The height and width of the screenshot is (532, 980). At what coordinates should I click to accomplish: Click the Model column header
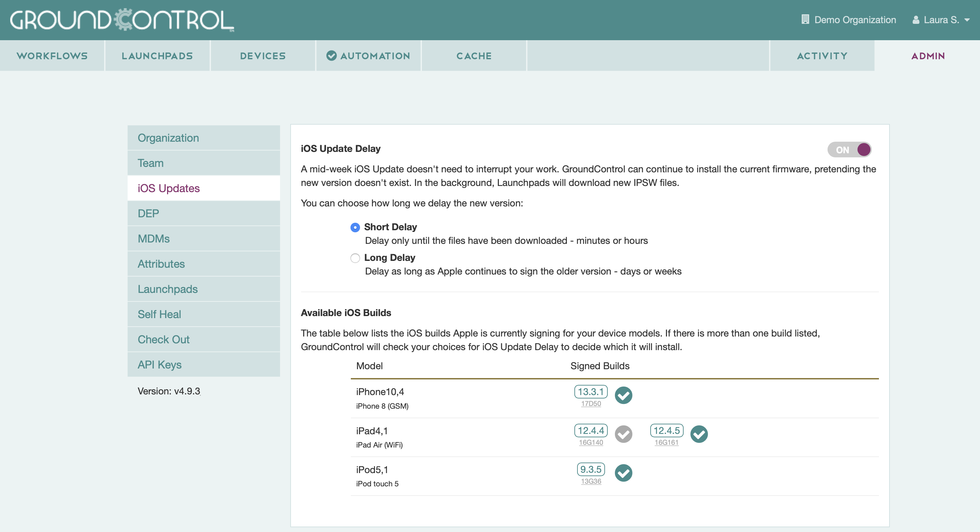(370, 365)
